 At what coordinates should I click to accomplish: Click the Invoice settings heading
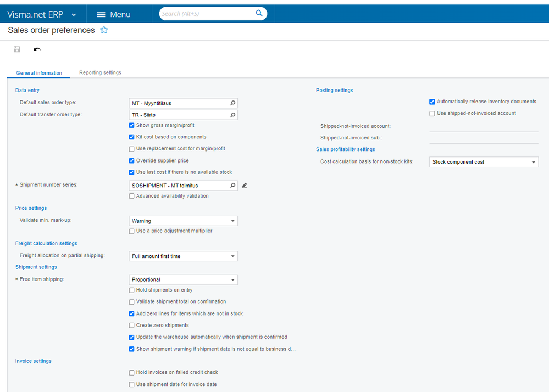(x=34, y=361)
